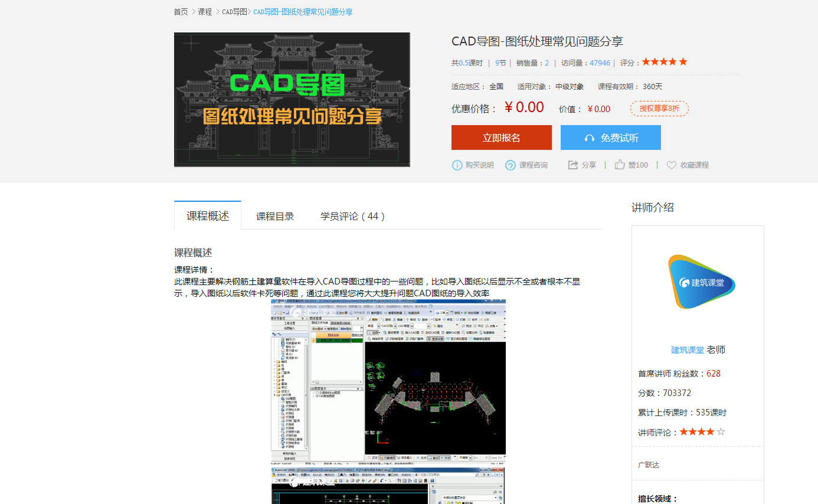Screen dimensions: 818x504
Task: Click the 分数：703372 text
Action: tap(665, 393)
